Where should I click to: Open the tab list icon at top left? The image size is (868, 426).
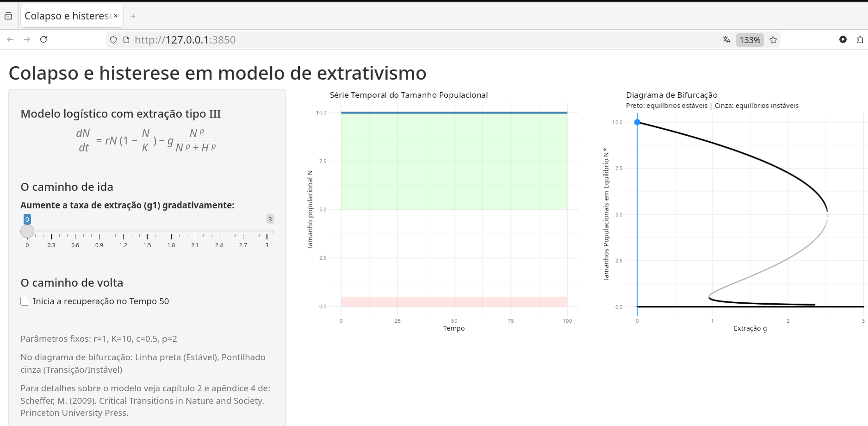pos(8,16)
